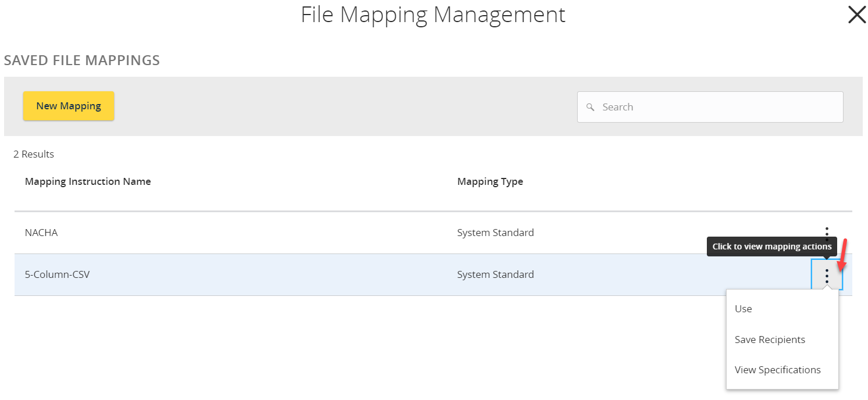Click System Standard in the NACHA row
Viewport: 868px width, 400px height.
495,233
